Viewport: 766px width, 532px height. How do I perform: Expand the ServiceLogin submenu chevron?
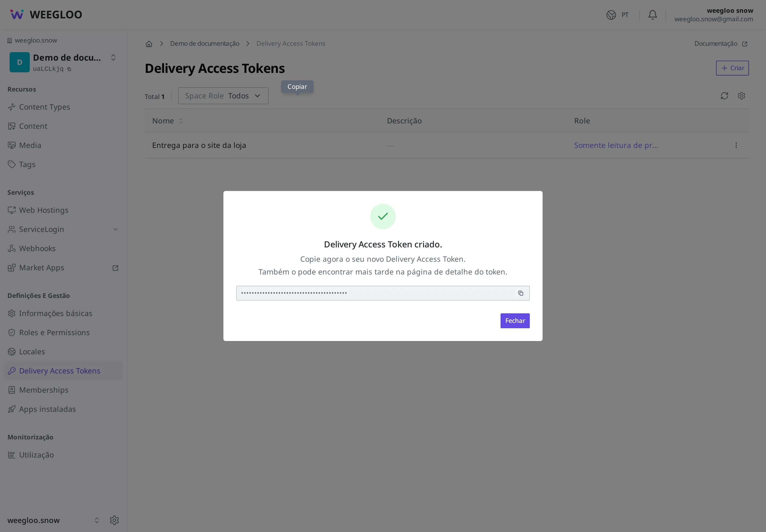[x=115, y=229]
